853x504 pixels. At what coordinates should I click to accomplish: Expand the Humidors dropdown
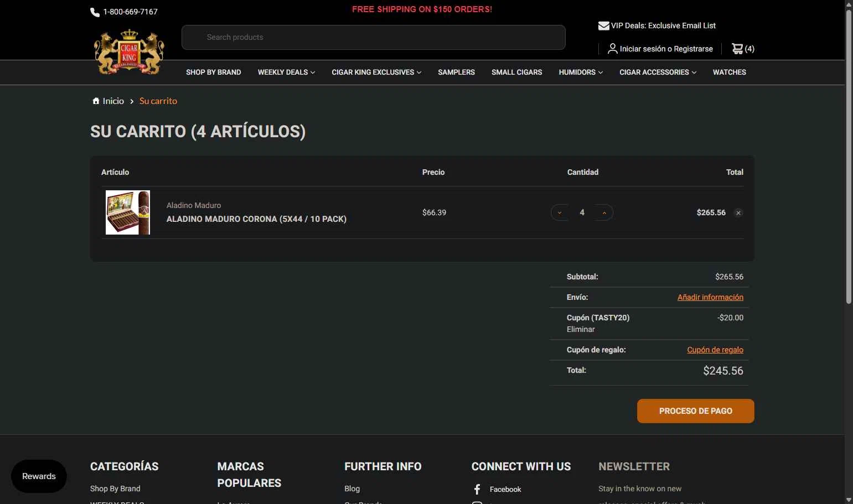pyautogui.click(x=581, y=72)
